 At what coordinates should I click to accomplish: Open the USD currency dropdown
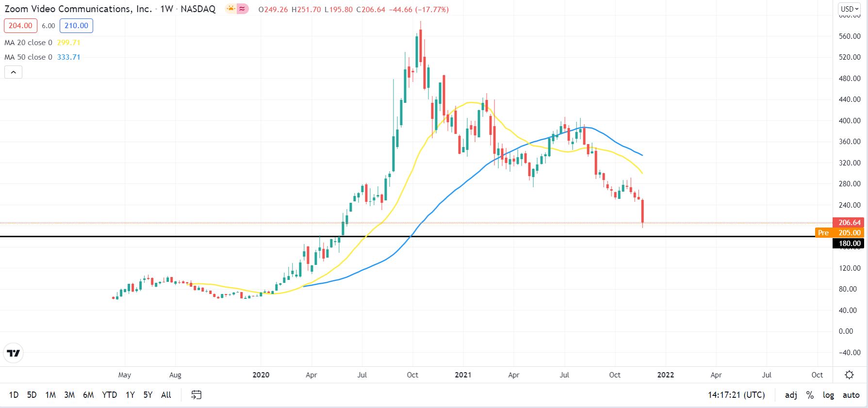pos(850,9)
